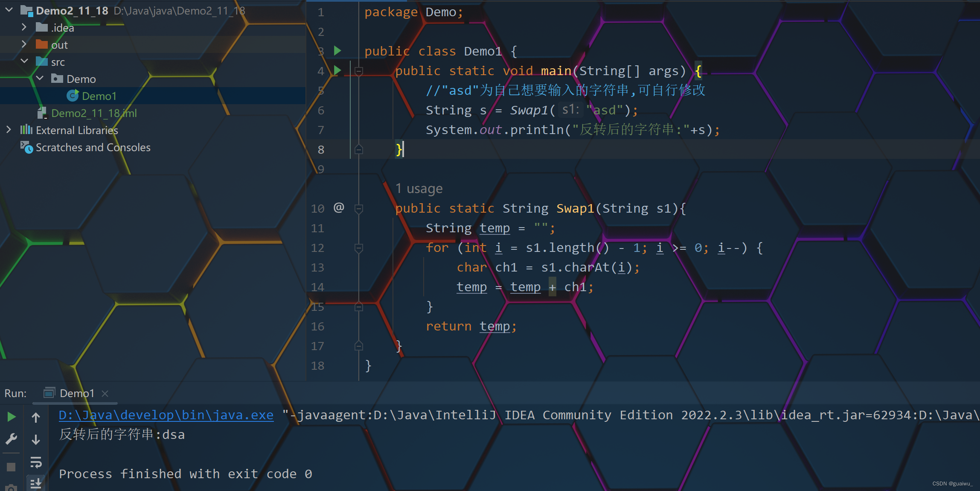Click the External Libraries label
The width and height of the screenshot is (980, 491).
point(77,130)
